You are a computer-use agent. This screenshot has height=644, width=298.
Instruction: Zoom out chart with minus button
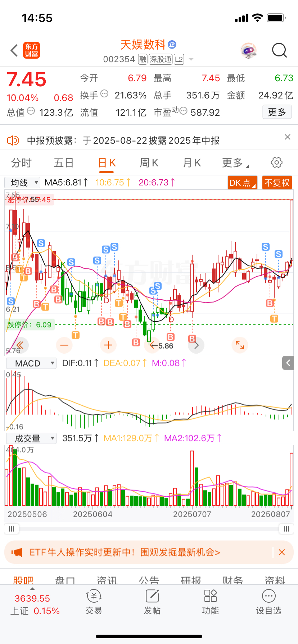coord(64,345)
